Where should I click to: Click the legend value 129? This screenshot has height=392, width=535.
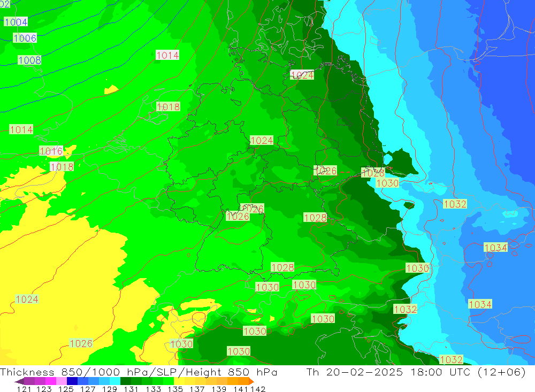(110, 389)
